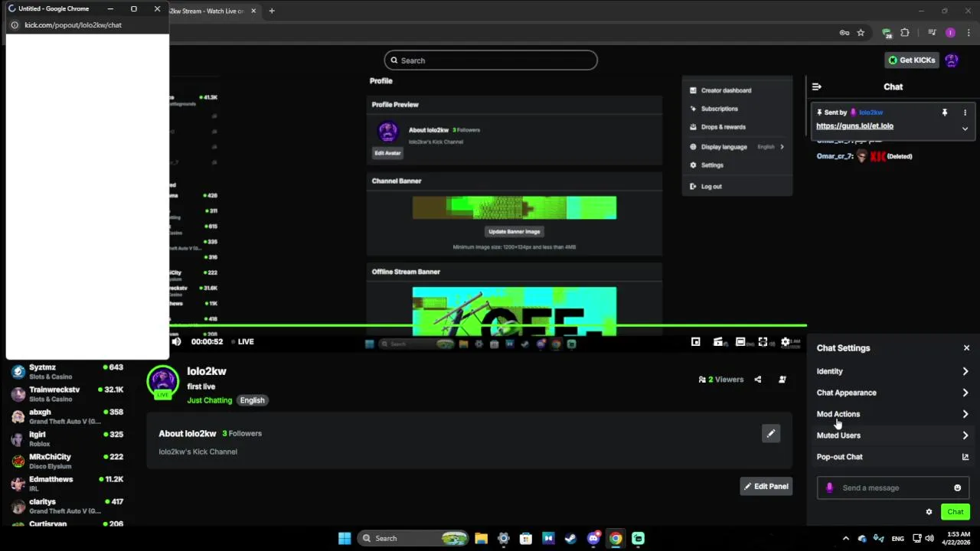This screenshot has height=551, width=980.
Task: Open the green extension with badge
Action: click(x=887, y=33)
